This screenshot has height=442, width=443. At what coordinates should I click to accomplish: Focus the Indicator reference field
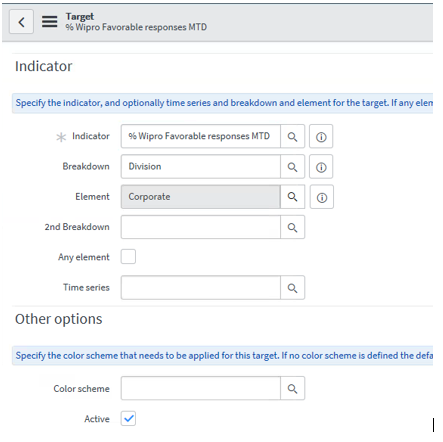tap(201, 136)
